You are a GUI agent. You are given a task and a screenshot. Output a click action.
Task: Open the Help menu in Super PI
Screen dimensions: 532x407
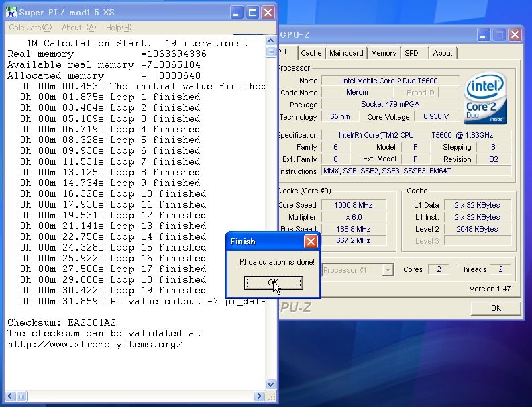[118, 28]
